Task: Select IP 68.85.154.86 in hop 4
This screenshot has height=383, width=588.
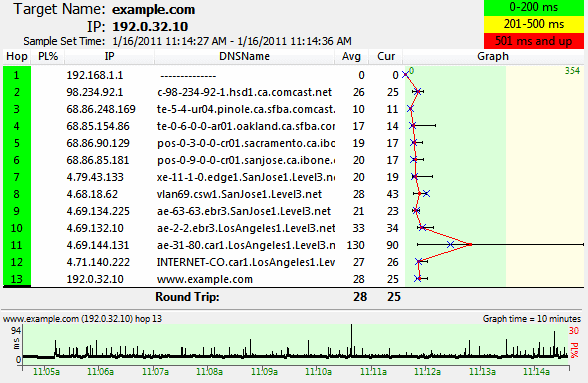Action: tap(98, 126)
